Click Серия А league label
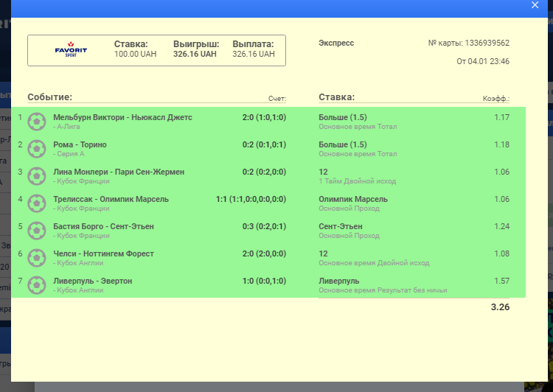 point(69,154)
